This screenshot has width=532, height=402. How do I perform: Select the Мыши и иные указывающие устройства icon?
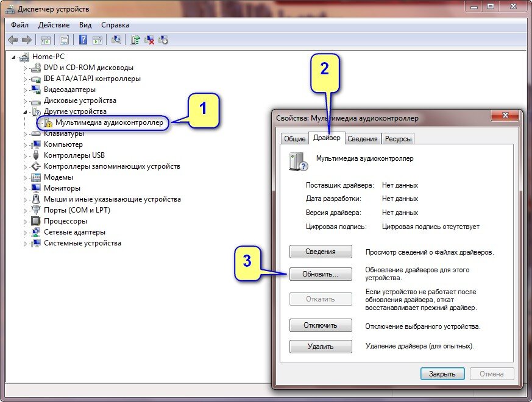pos(35,199)
